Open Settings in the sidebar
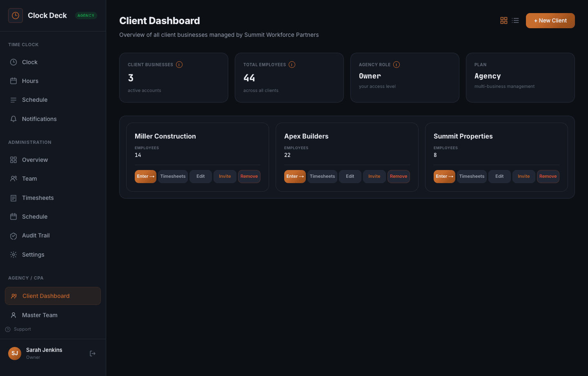 53,255
